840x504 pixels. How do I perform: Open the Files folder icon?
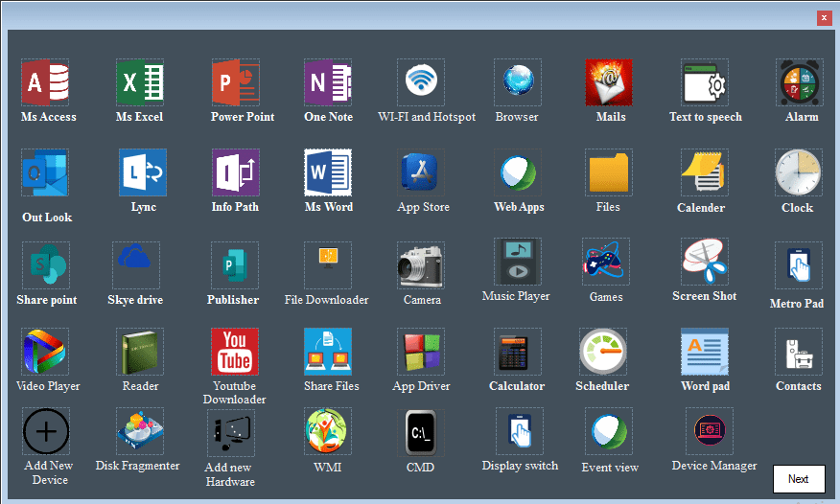(608, 172)
